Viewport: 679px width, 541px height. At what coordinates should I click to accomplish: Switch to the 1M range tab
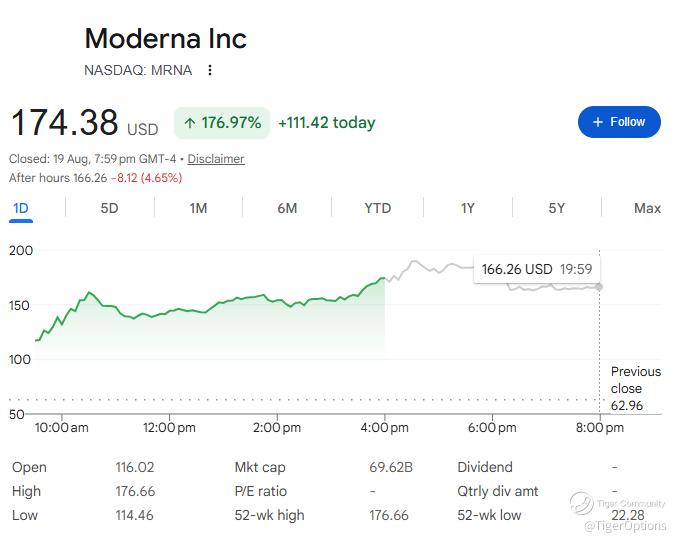(198, 208)
